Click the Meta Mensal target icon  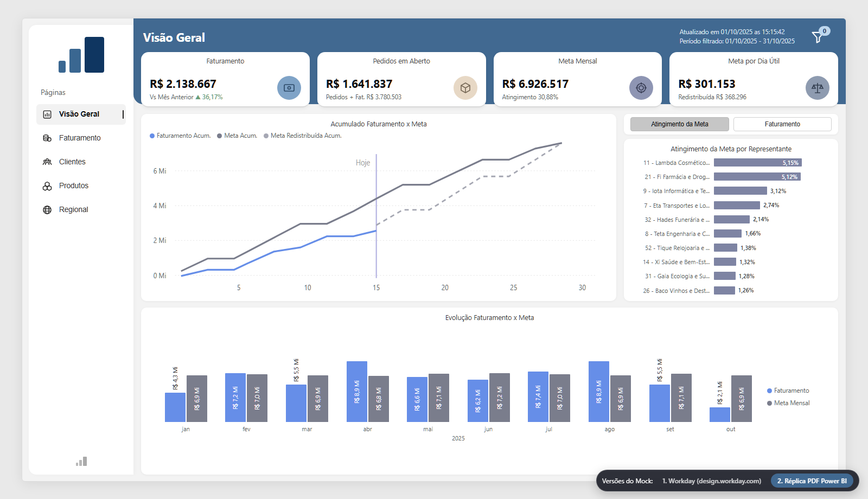641,88
